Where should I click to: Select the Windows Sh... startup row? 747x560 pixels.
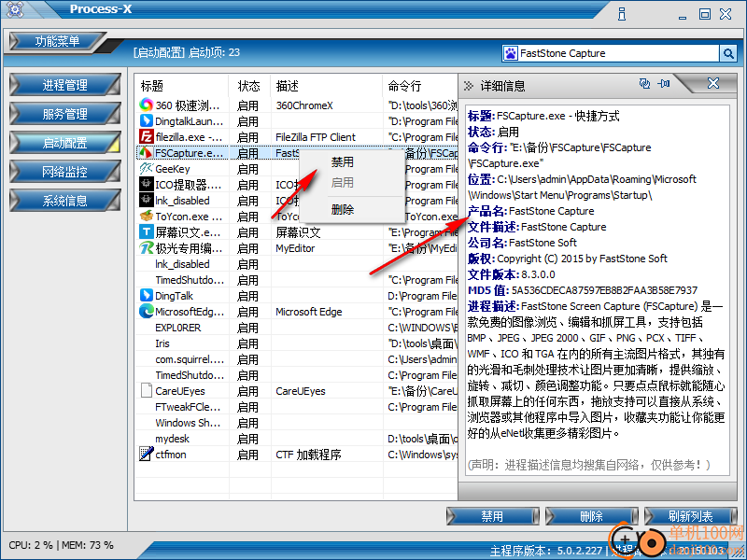(x=296, y=423)
